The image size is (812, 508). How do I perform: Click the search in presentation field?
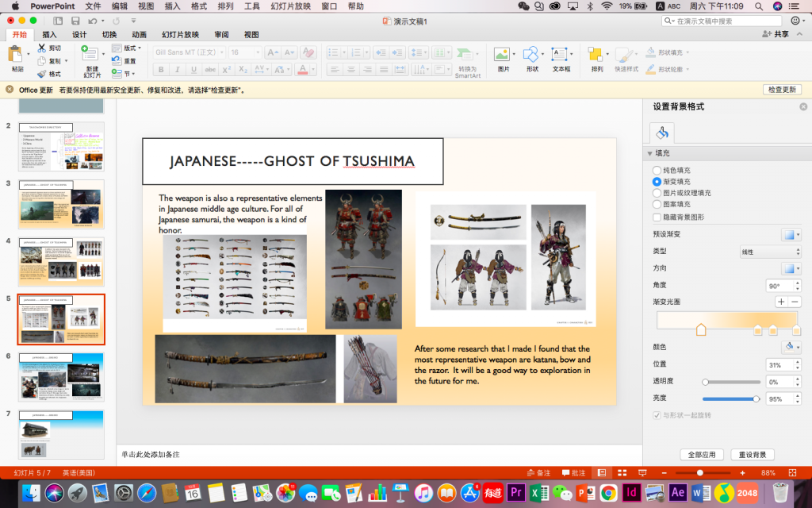pos(722,21)
